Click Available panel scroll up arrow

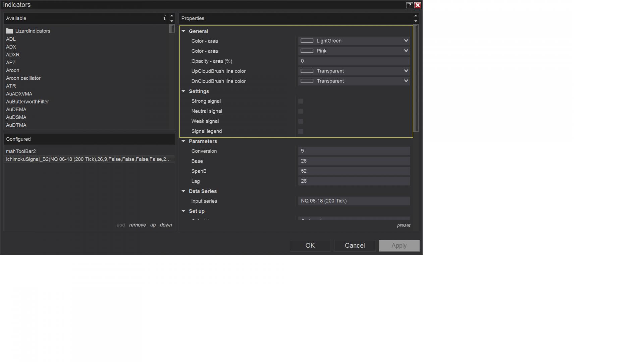tap(172, 16)
